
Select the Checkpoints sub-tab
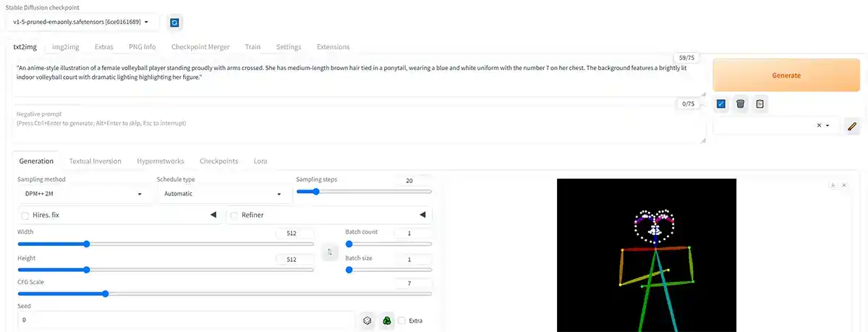tap(218, 161)
